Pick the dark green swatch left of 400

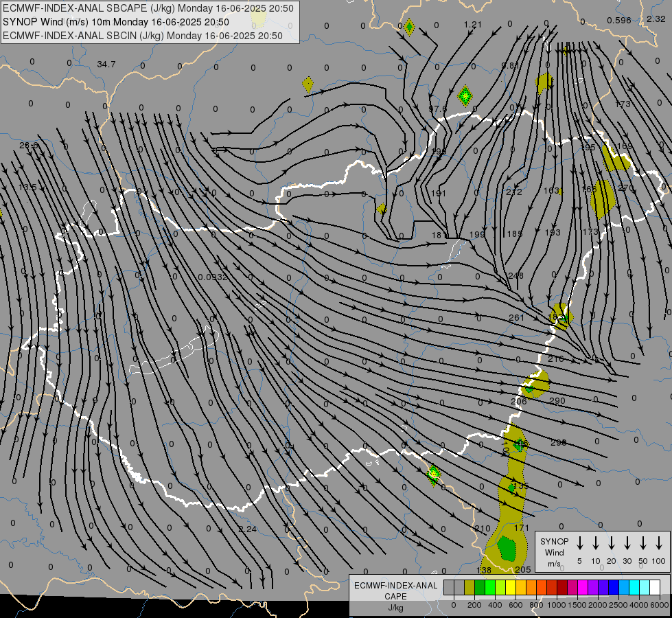tap(480, 587)
